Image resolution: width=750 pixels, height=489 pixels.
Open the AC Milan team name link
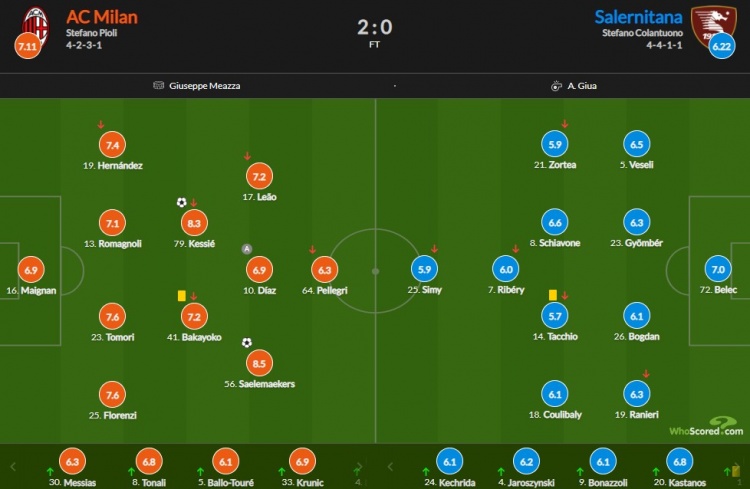click(x=102, y=17)
